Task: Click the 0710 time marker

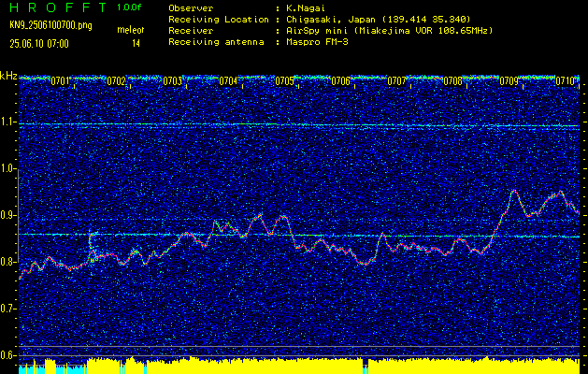Action: click(565, 81)
